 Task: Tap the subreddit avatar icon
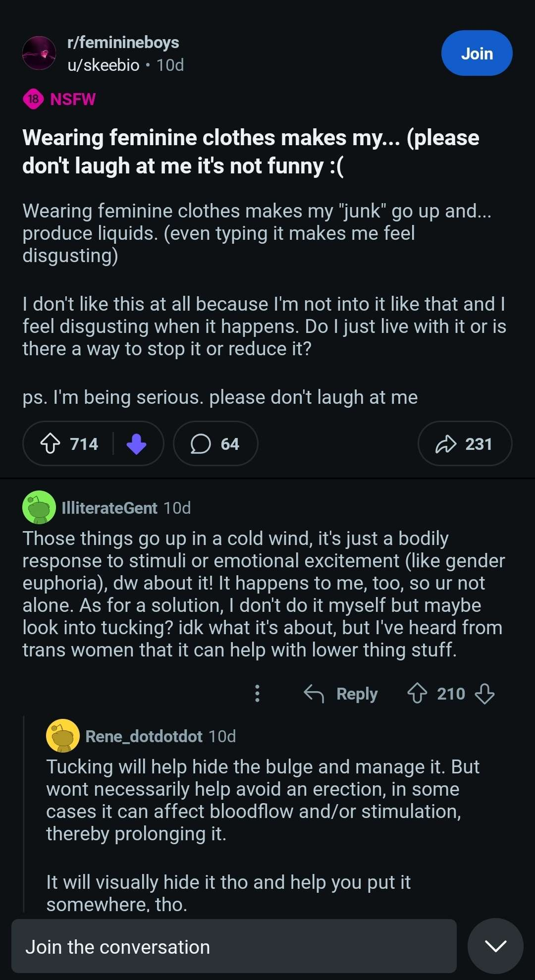pyautogui.click(x=39, y=53)
